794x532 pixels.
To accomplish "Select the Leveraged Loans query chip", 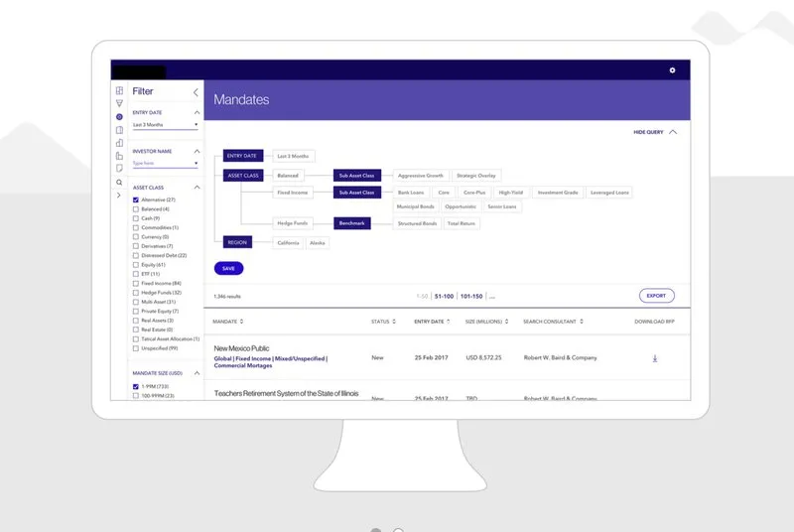I will (x=609, y=193).
